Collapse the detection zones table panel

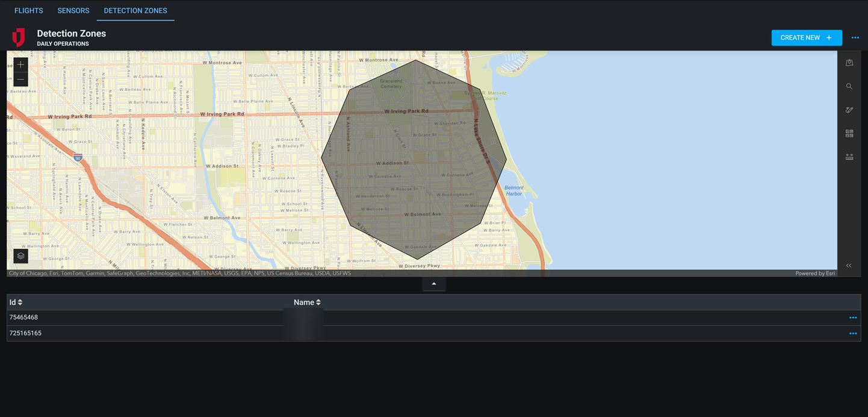(433, 283)
